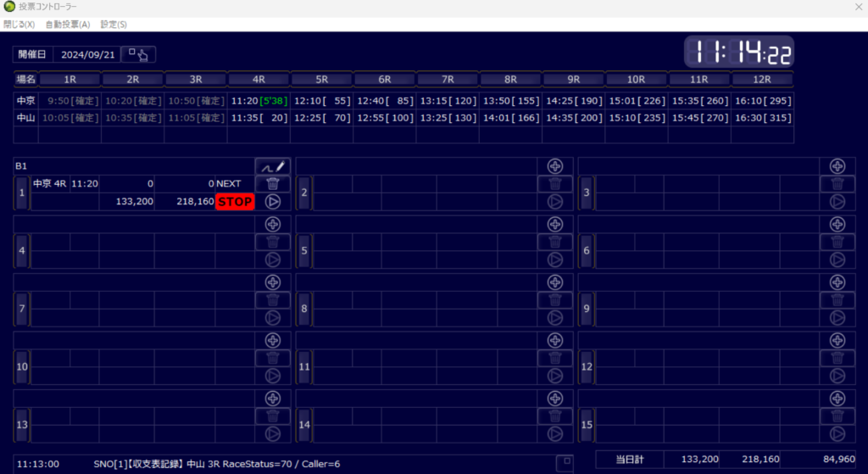Open the 閉じる(X) menu
This screenshot has height=474, width=868.
click(x=19, y=25)
